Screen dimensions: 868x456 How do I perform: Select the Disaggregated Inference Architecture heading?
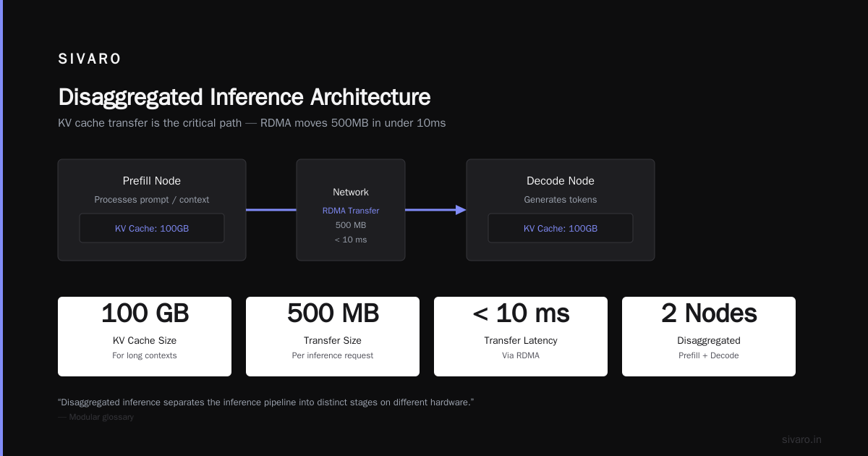(244, 97)
